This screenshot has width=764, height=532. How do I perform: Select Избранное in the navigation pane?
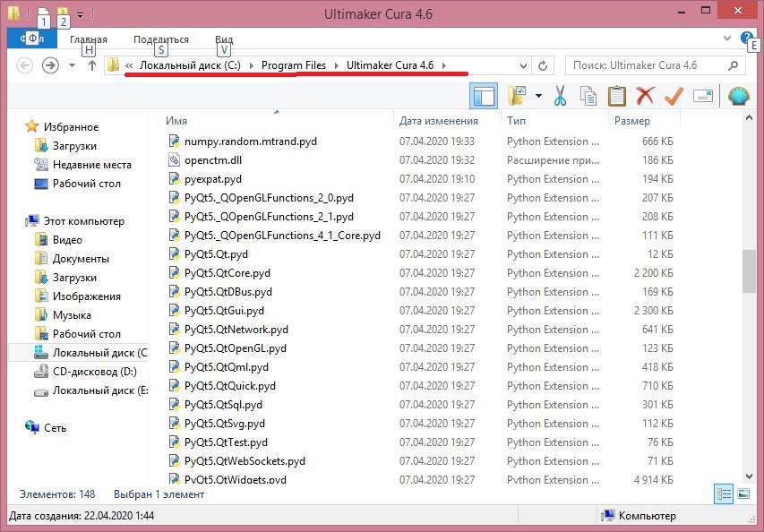click(71, 127)
